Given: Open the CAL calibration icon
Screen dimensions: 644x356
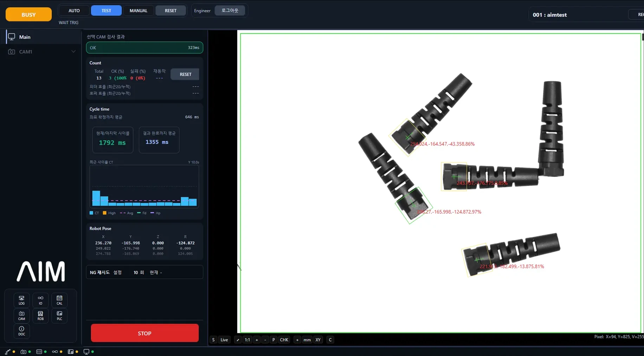Looking at the screenshot, I should (x=59, y=300).
